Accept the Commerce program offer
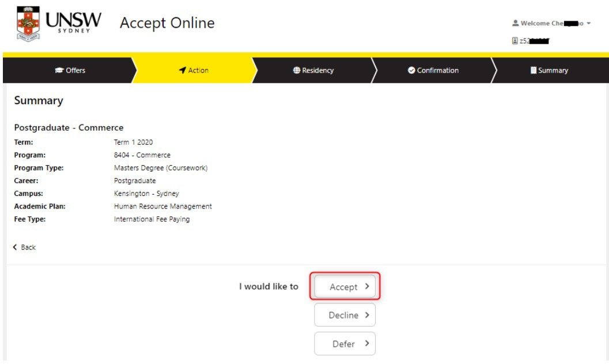This screenshot has height=364, width=609. (345, 287)
